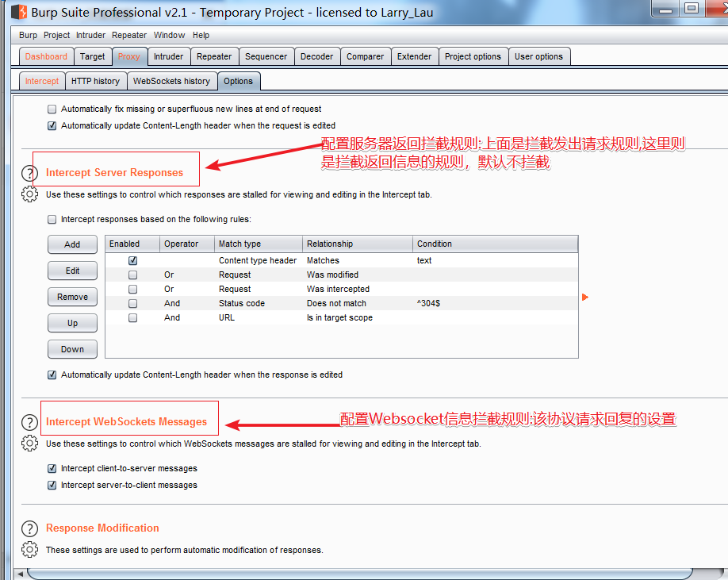
Task: Open help for Intercept WebSockets Messages
Action: click(x=29, y=423)
